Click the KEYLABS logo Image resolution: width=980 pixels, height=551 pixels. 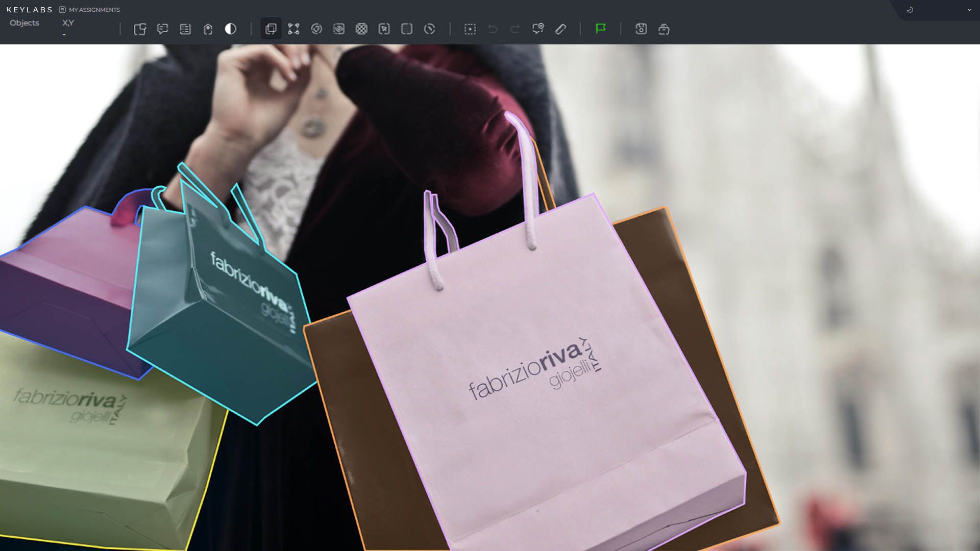[30, 10]
